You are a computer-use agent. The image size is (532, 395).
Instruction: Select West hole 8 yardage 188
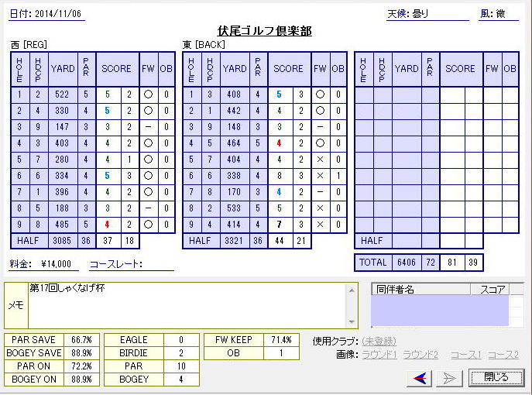[x=62, y=208]
